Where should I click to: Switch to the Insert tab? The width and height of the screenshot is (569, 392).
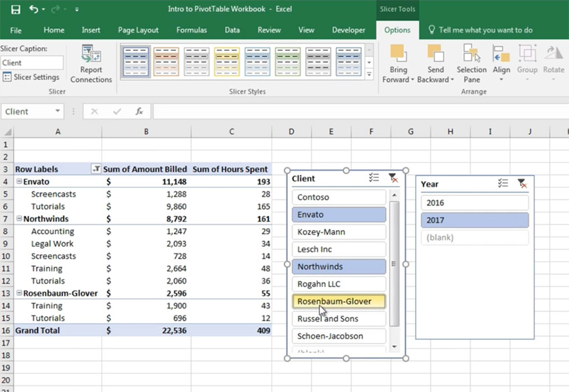tap(91, 30)
